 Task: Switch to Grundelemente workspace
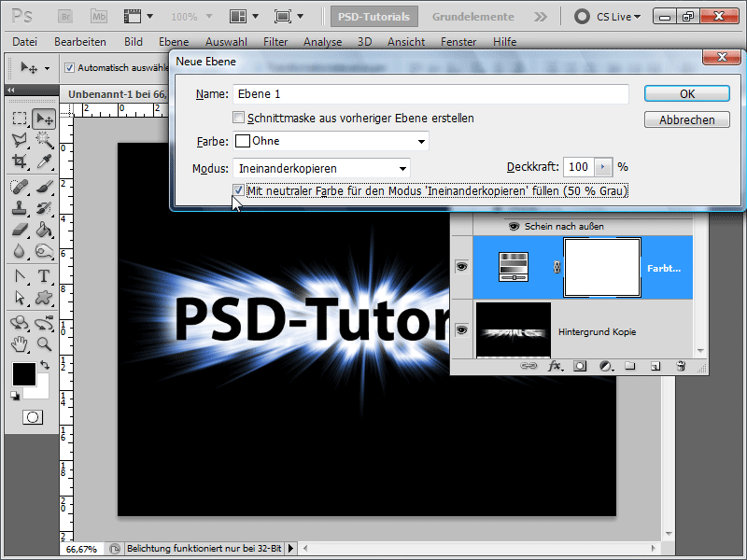[473, 17]
